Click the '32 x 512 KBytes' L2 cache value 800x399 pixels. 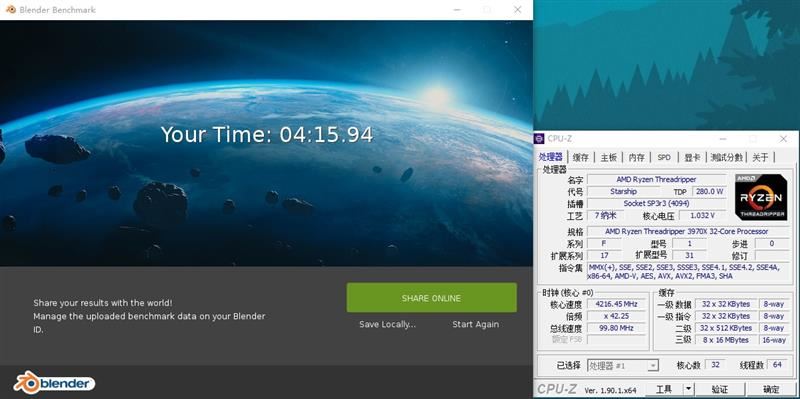(x=726, y=328)
